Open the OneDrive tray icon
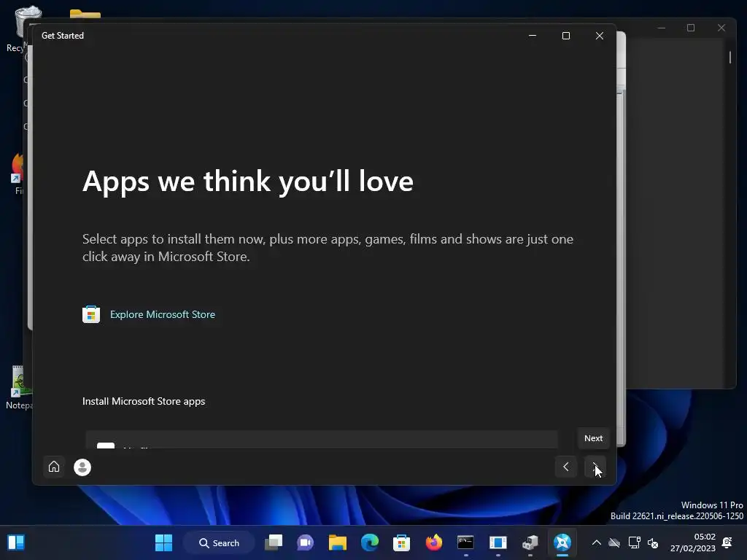747x560 pixels. point(614,542)
